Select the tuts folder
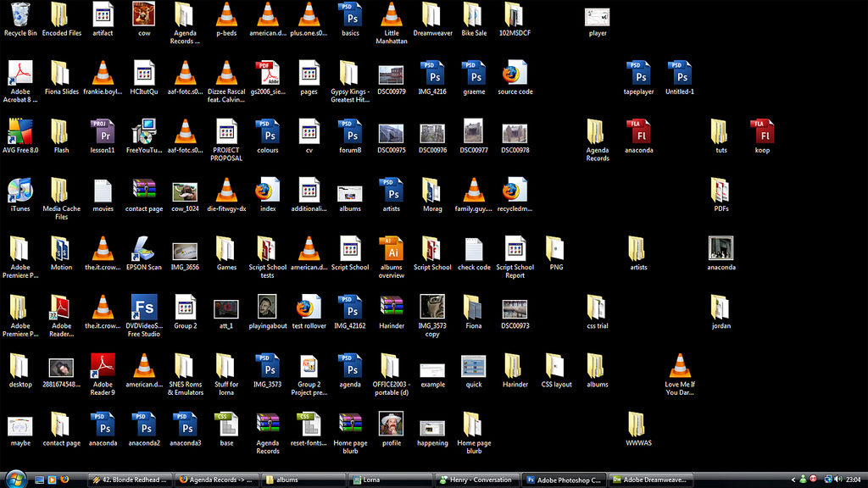Image resolution: width=868 pixels, height=488 pixels. coord(721,131)
